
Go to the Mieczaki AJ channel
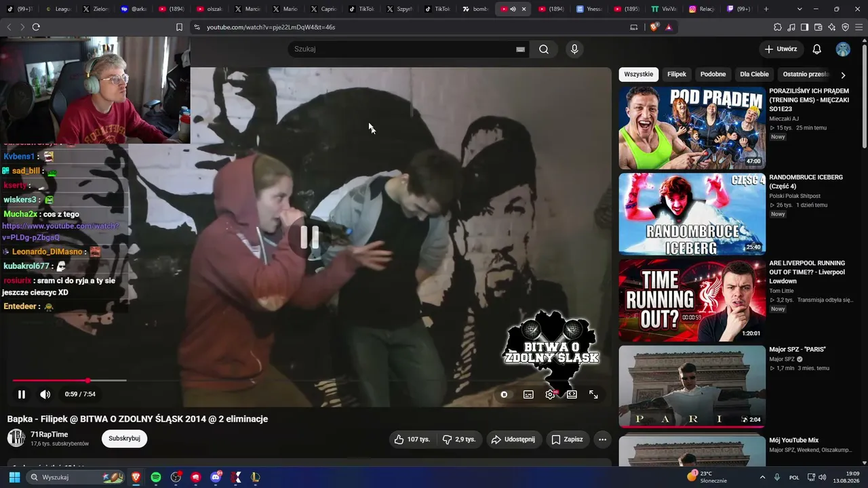pos(784,119)
